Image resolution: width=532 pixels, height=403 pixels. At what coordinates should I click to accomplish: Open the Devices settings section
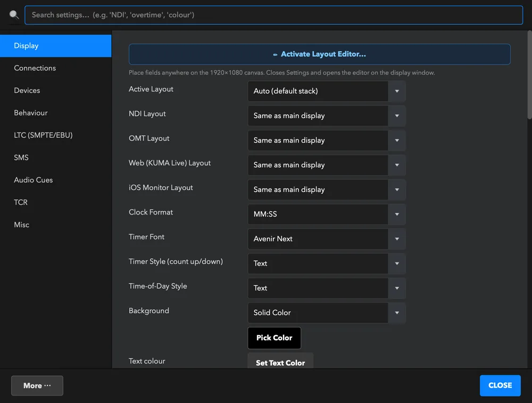(56, 91)
